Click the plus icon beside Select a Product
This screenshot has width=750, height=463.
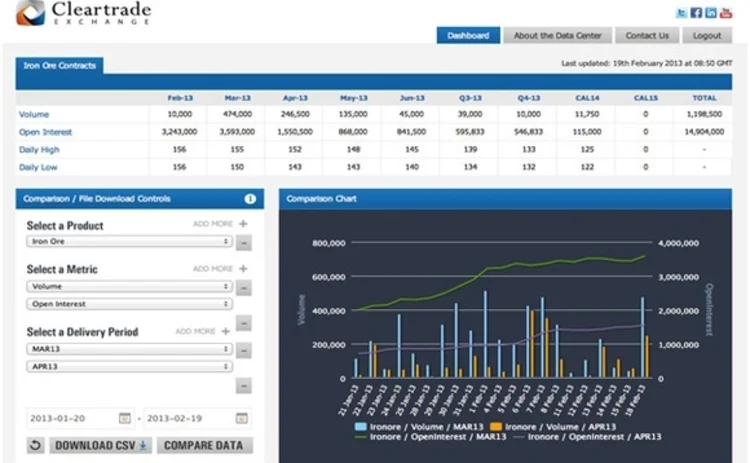pyautogui.click(x=243, y=224)
